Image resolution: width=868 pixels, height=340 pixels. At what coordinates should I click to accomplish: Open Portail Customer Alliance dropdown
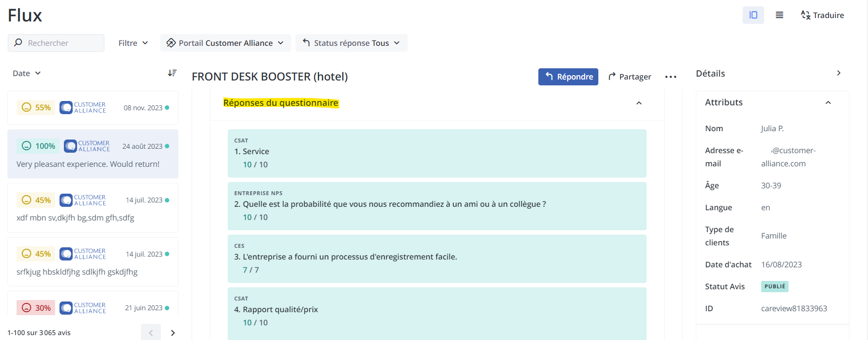[x=225, y=43]
